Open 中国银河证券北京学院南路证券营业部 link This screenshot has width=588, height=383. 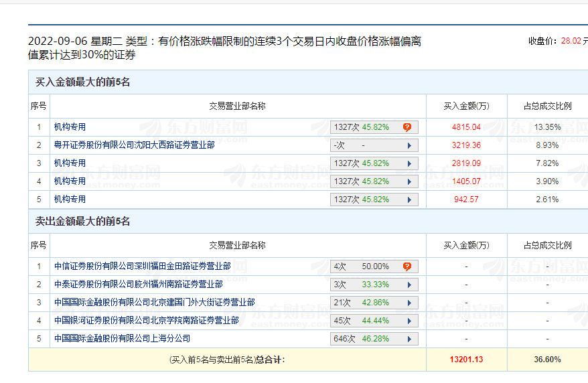147,321
